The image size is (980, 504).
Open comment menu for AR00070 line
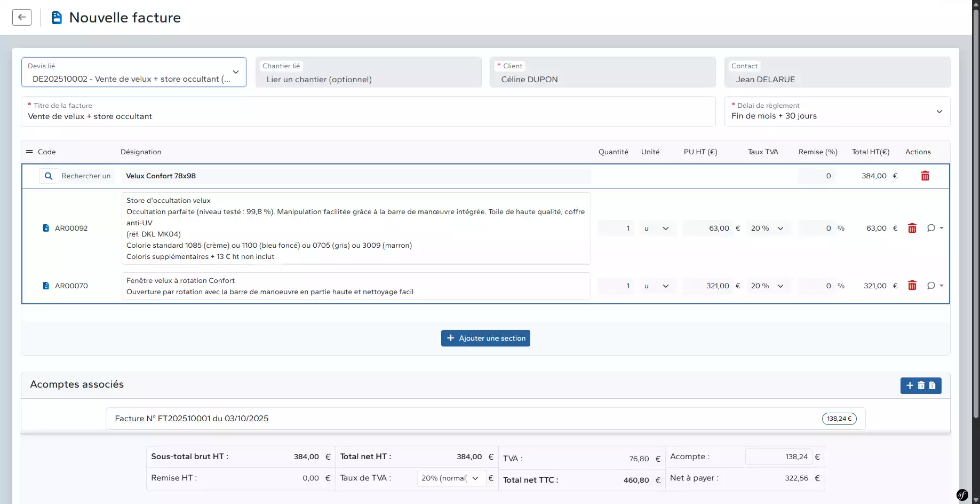click(x=935, y=286)
